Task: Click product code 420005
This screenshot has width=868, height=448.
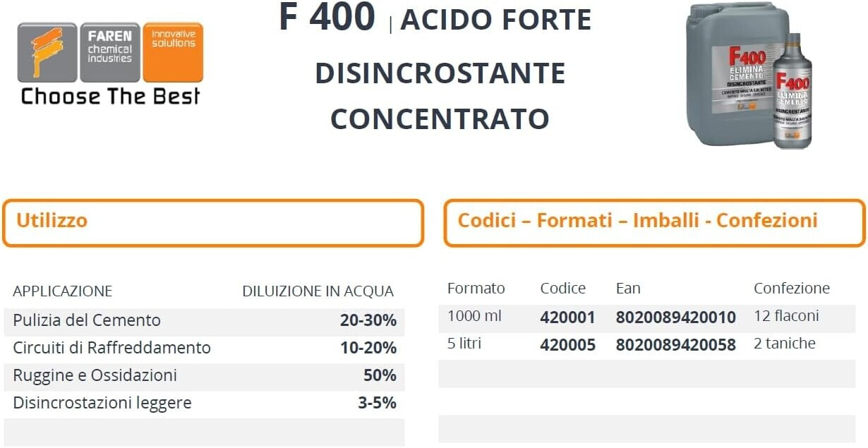Action: click(x=567, y=344)
